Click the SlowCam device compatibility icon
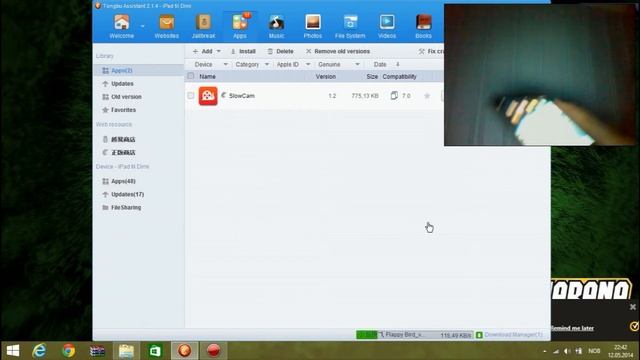This screenshot has height=360, width=640. click(x=394, y=96)
